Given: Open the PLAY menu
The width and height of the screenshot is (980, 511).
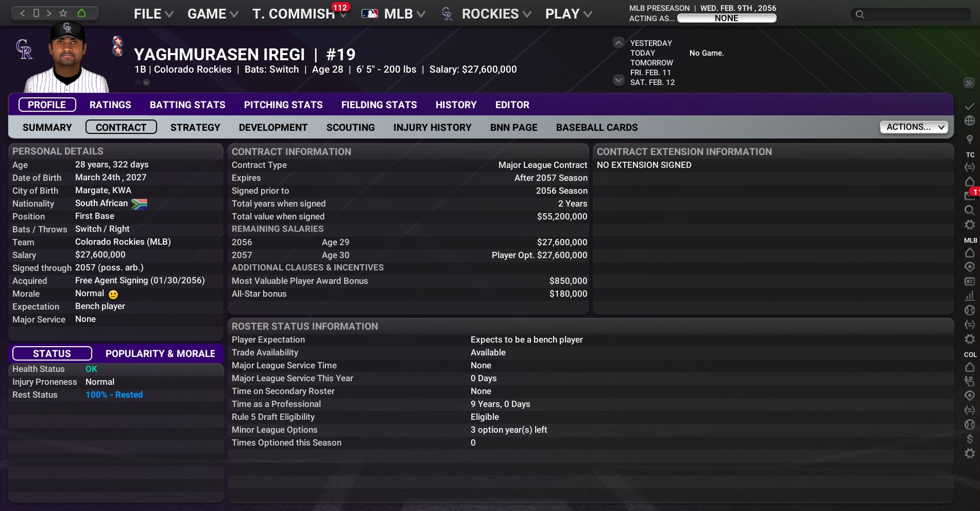Looking at the screenshot, I should (568, 14).
